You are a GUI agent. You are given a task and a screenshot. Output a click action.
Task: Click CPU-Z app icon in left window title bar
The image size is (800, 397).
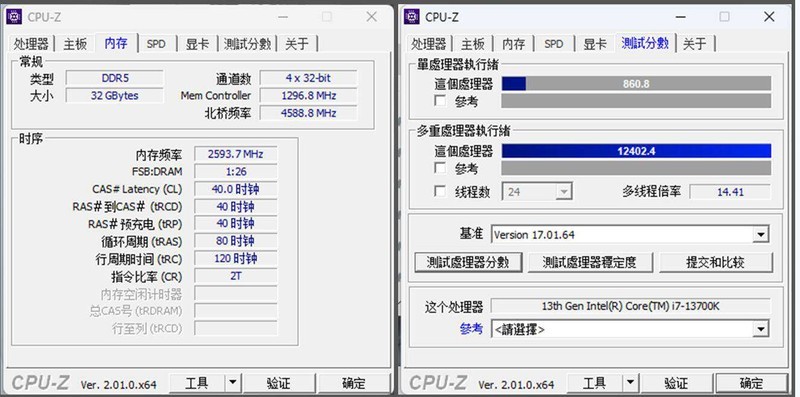pyautogui.click(x=14, y=17)
